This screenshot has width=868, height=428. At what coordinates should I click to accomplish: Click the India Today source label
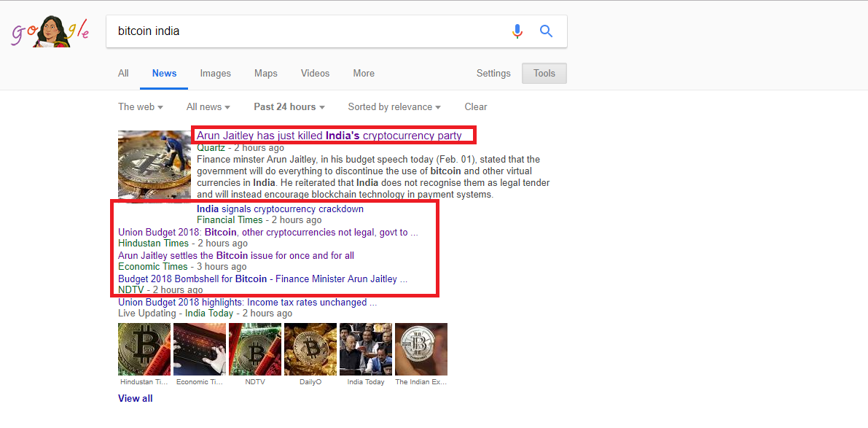pyautogui.click(x=209, y=314)
